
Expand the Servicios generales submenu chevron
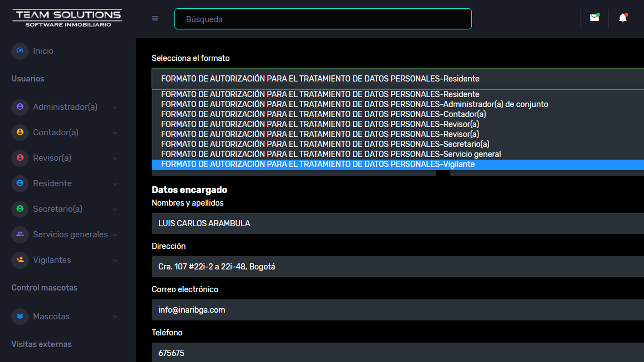[115, 235]
